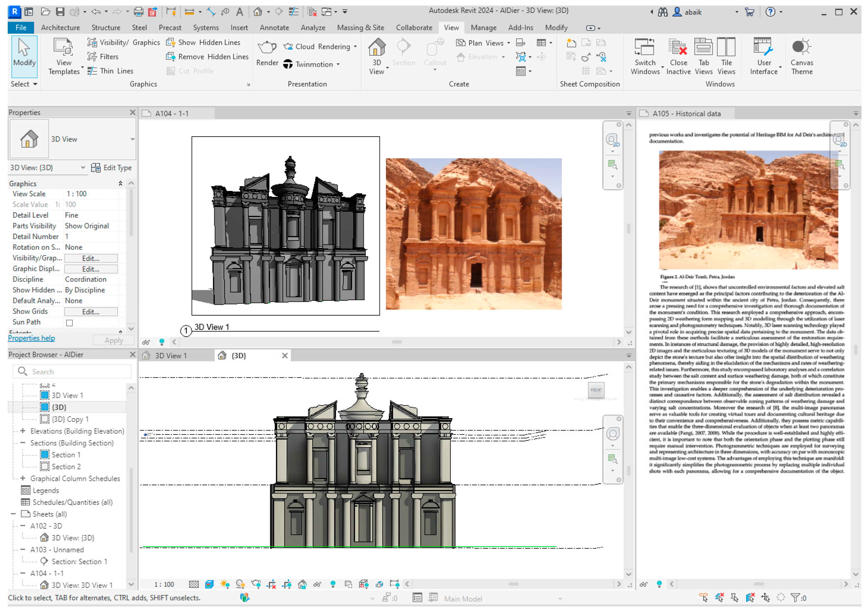Toggle Section 2 sheet-placement box
The image size is (868, 612).
click(x=45, y=467)
